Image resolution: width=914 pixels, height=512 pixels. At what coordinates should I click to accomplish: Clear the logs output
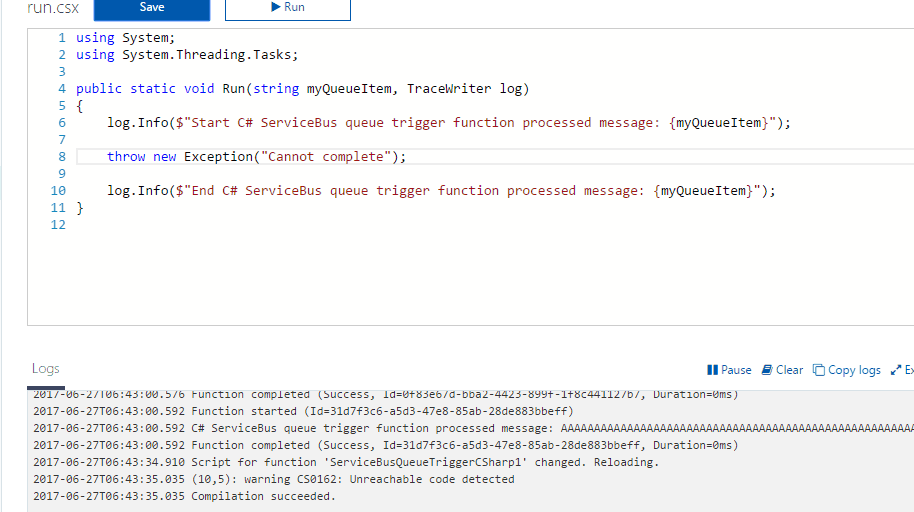(x=782, y=370)
